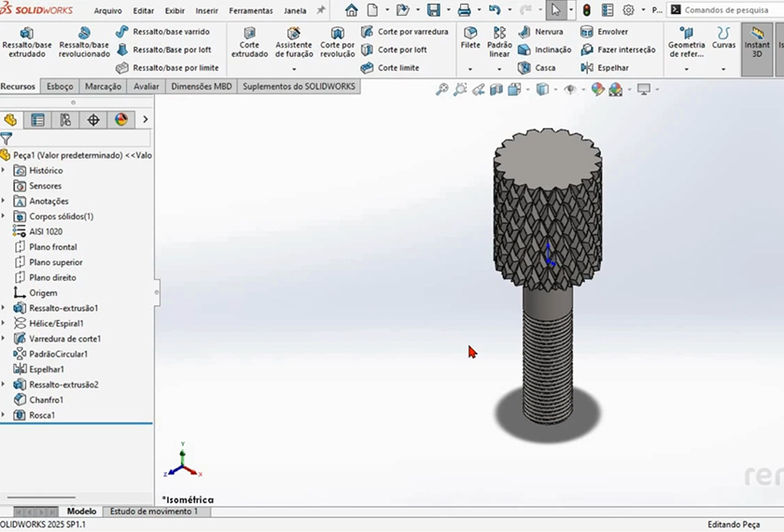Open the Curvas dropdown arrow

click(x=723, y=69)
